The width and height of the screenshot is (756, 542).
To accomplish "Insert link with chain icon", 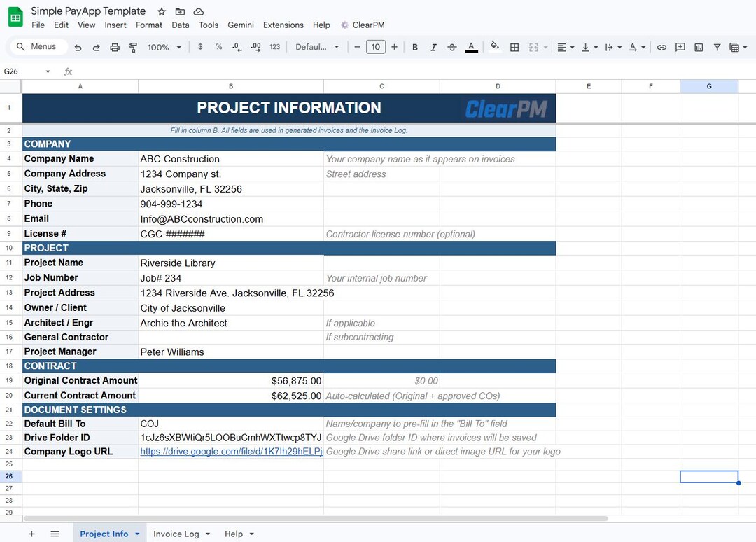I will [661, 47].
